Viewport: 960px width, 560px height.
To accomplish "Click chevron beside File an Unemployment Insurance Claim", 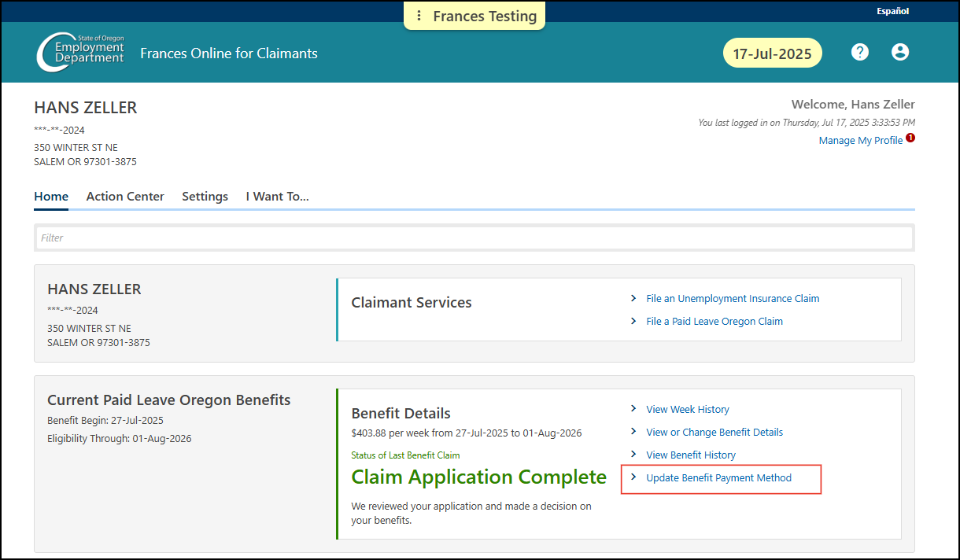I will [x=633, y=298].
